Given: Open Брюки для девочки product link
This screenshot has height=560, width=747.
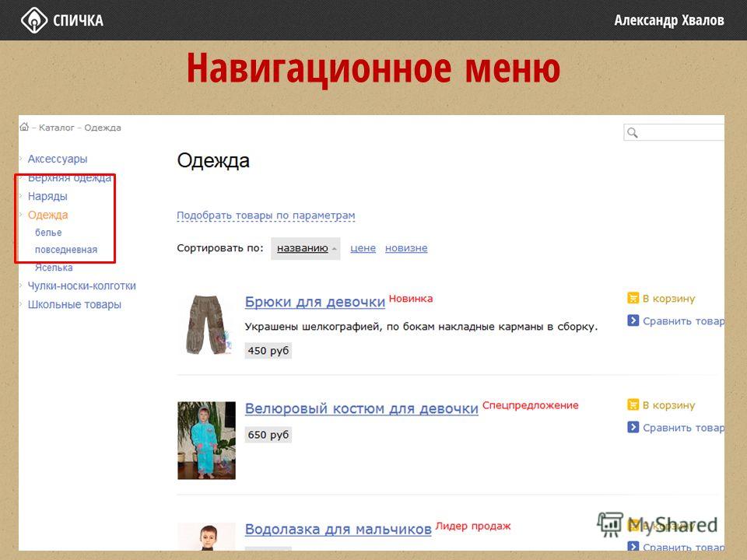Looking at the screenshot, I should click(x=315, y=302).
